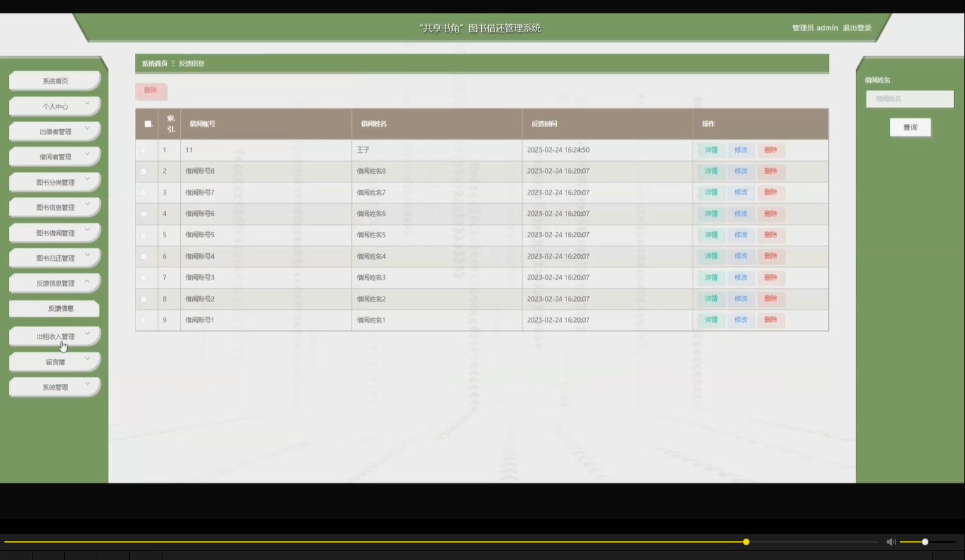Screen dimensions: 965x560
Task: Open 详情 for the 王子 row
Action: coord(711,150)
